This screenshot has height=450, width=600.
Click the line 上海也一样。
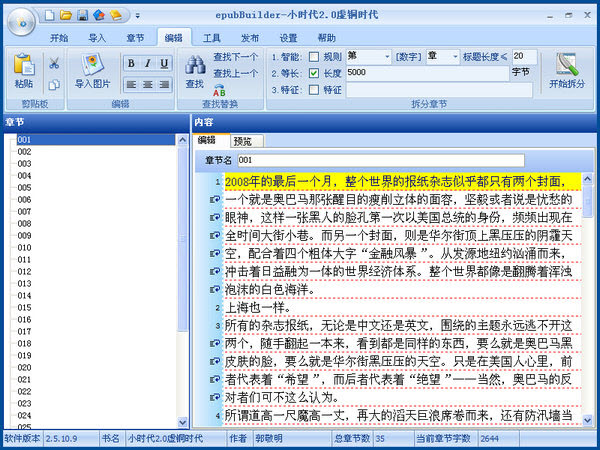coord(258,307)
